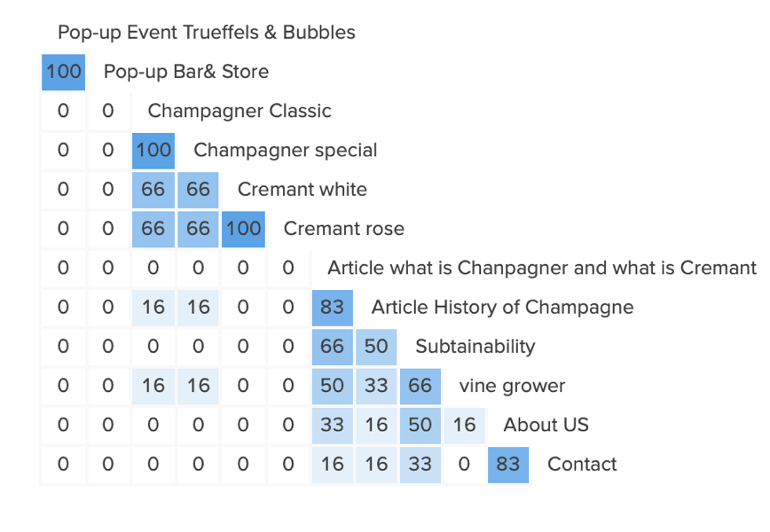
Task: Select the vine grower label
Action: (x=512, y=386)
